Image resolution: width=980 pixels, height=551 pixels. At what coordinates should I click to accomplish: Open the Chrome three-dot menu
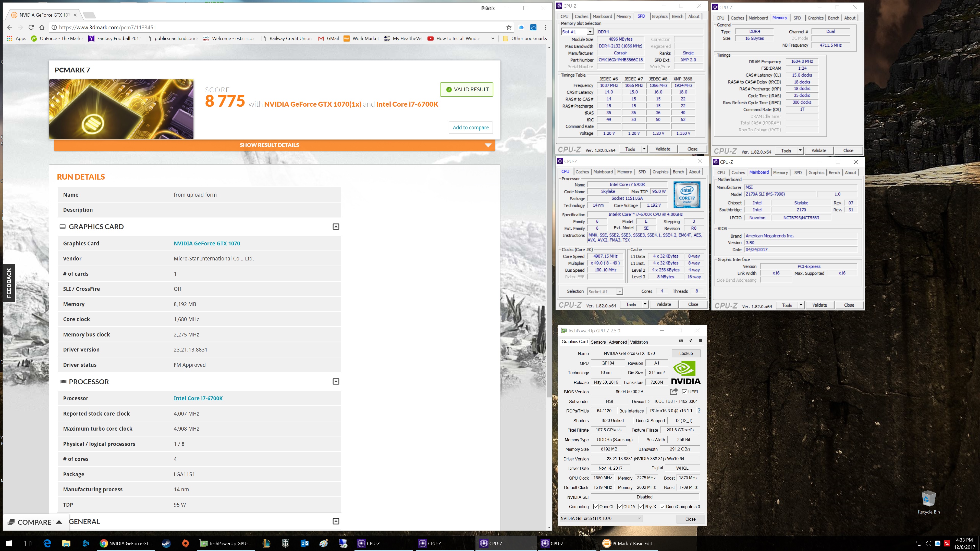pos(546,27)
